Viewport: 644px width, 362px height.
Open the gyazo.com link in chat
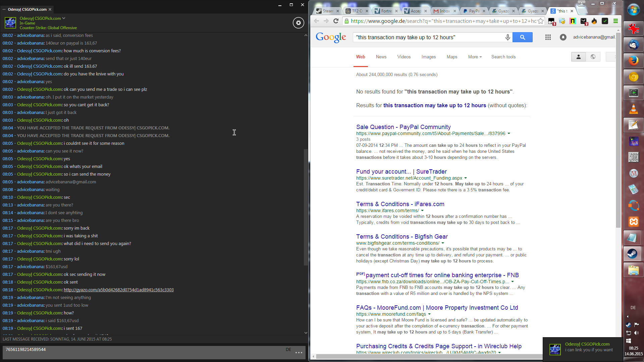[x=118, y=290]
